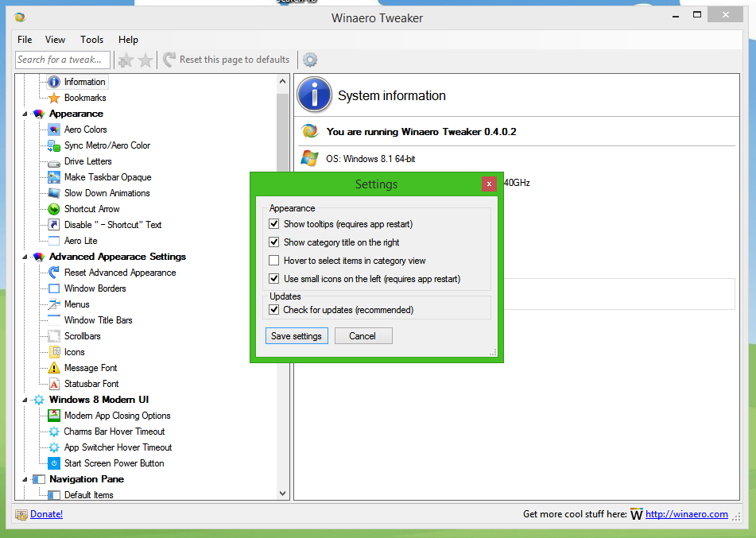Uncheck Check for updates option
This screenshot has height=538, width=756.
[x=273, y=309]
